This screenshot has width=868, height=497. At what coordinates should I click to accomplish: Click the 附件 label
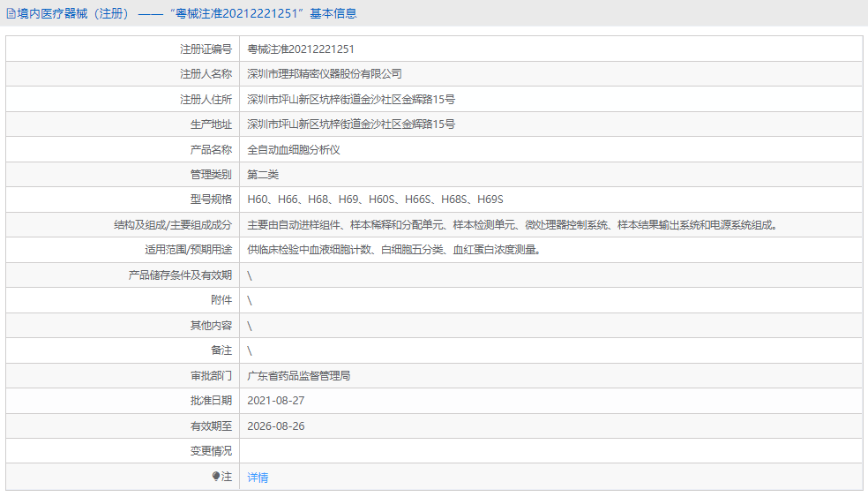(x=221, y=300)
